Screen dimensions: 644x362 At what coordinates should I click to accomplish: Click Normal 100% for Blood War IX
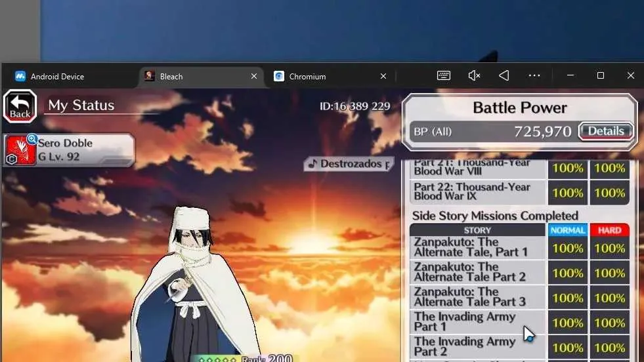[568, 193]
